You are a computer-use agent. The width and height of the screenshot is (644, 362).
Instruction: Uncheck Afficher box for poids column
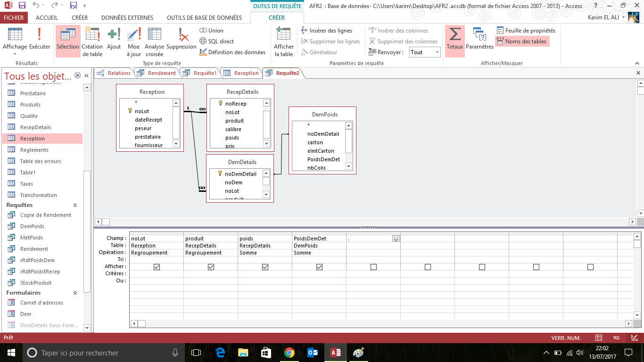[265, 267]
